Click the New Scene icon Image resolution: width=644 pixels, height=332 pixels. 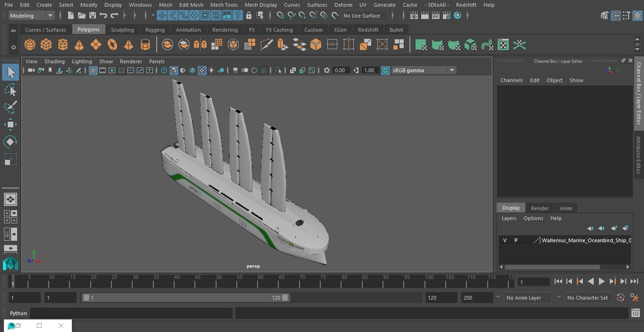[70, 15]
